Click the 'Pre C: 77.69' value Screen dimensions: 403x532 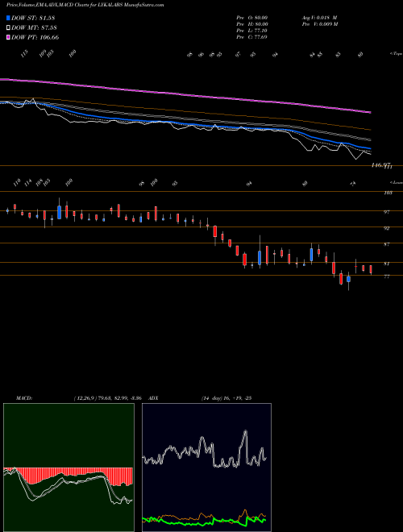pos(251,37)
